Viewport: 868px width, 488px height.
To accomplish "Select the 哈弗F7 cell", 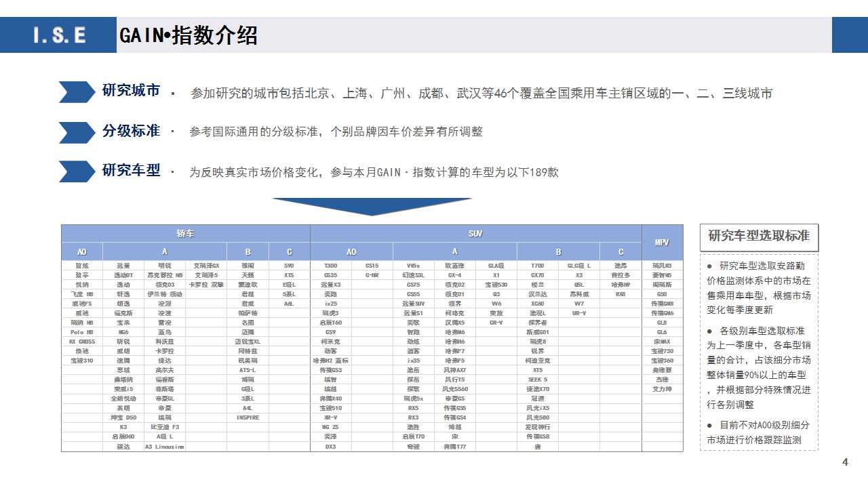I will 455,351.
